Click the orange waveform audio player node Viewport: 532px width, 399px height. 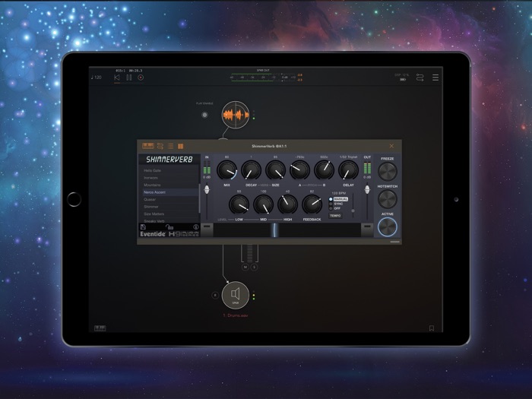(235, 115)
